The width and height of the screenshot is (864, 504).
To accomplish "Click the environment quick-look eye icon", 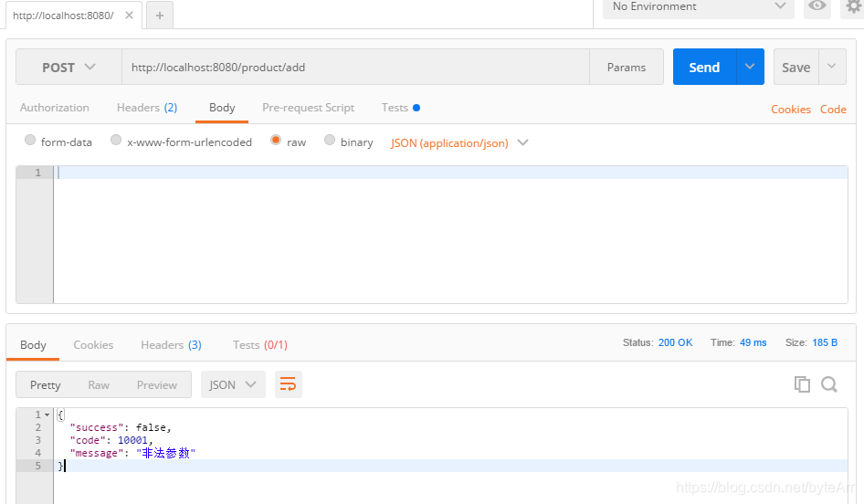I will (817, 6).
